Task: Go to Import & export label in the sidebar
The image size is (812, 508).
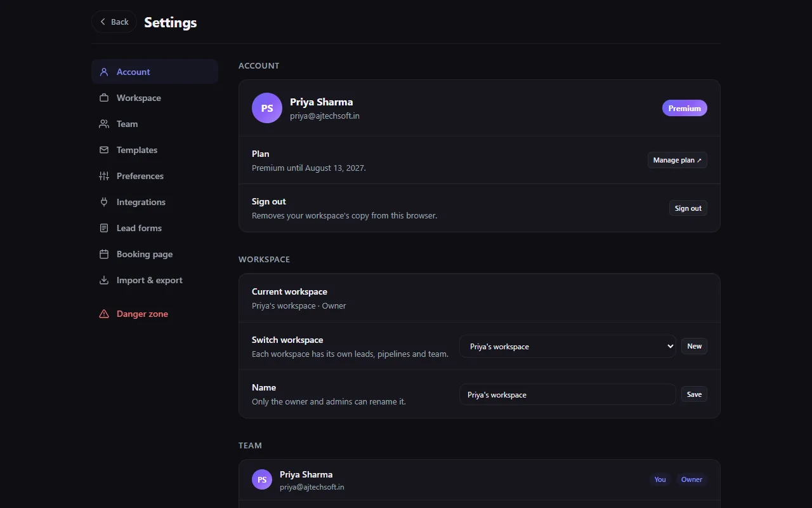Action: coord(150,280)
